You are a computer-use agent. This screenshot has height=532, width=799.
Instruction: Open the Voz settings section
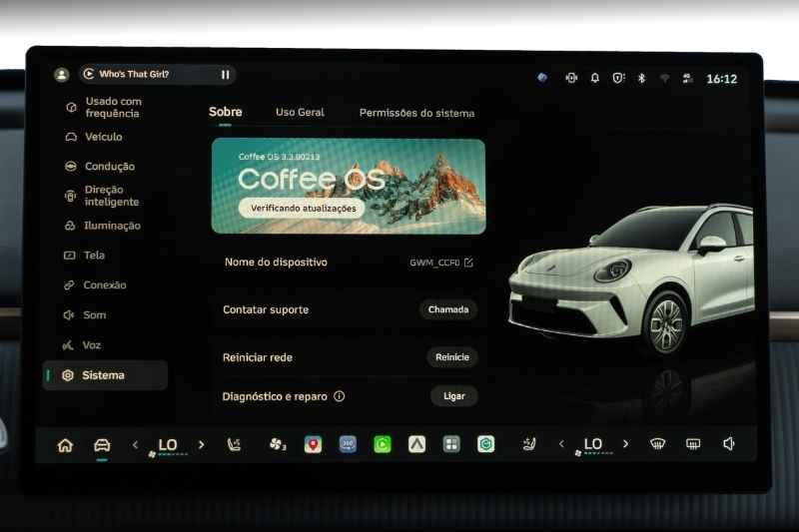[82, 345]
